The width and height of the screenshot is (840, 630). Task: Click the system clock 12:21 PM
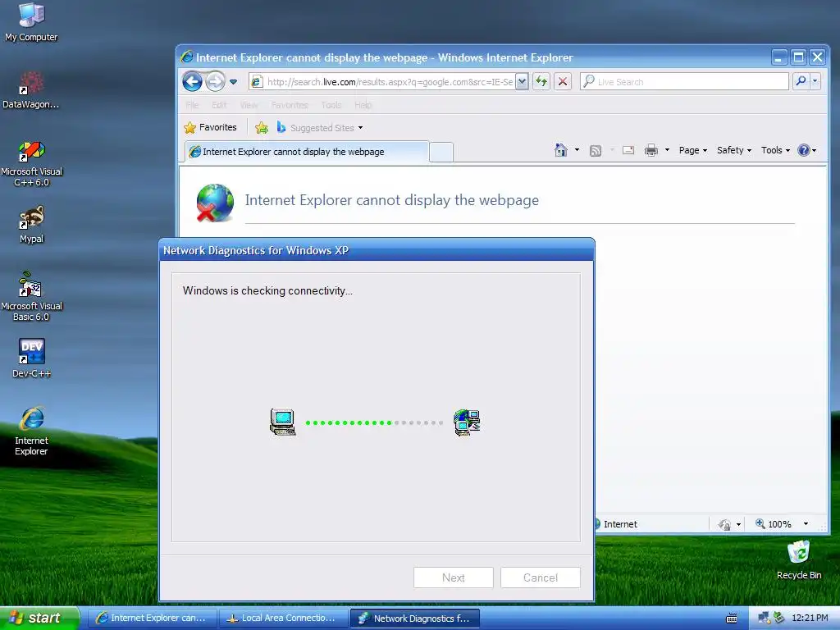810,619
